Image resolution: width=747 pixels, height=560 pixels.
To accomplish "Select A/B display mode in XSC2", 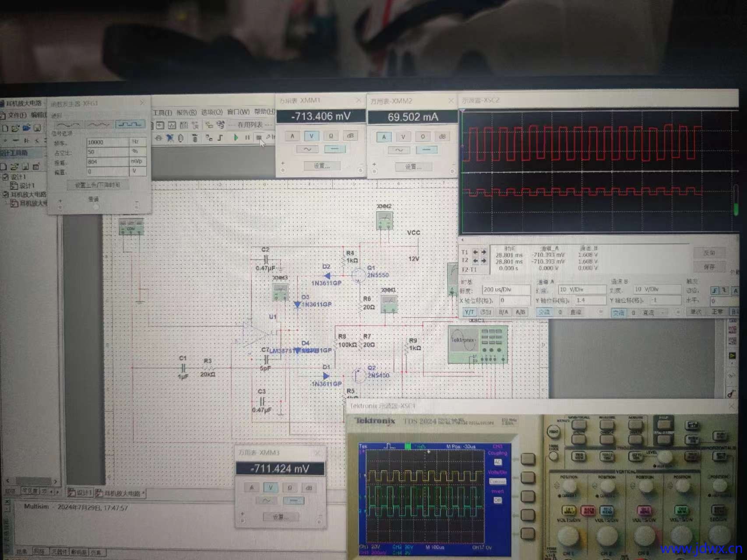I will click(x=520, y=312).
